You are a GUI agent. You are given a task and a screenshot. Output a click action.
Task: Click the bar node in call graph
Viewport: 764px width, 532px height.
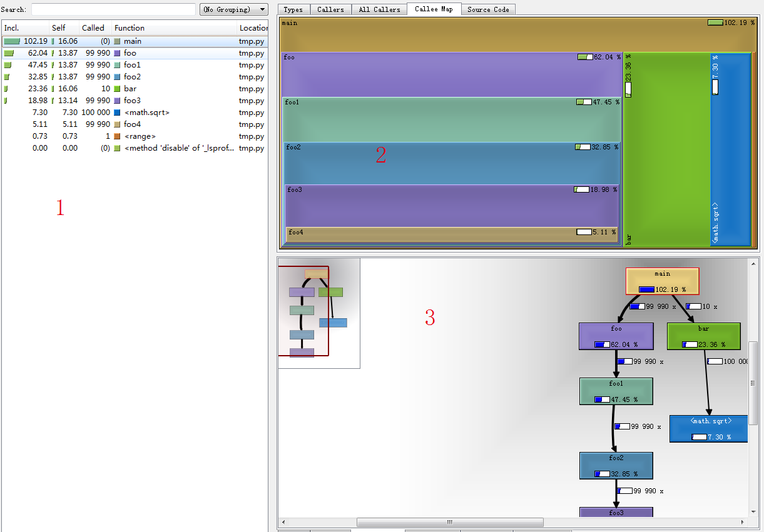click(x=704, y=336)
